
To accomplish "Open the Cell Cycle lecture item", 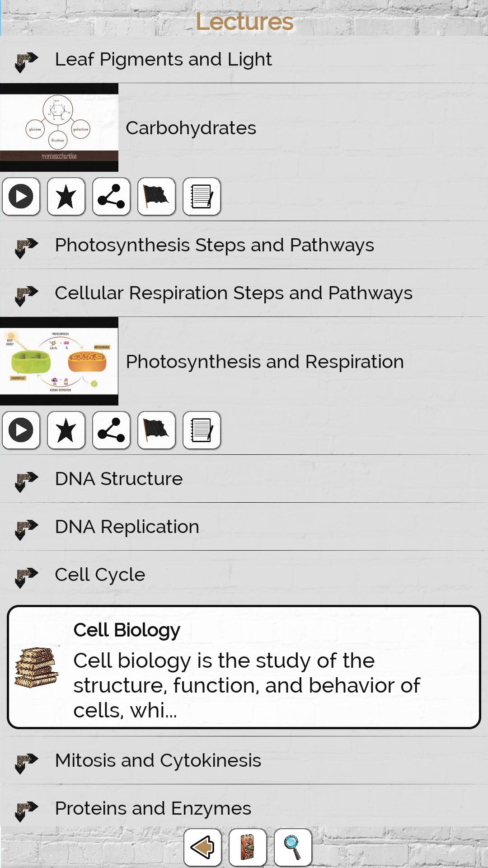I will tap(100, 575).
